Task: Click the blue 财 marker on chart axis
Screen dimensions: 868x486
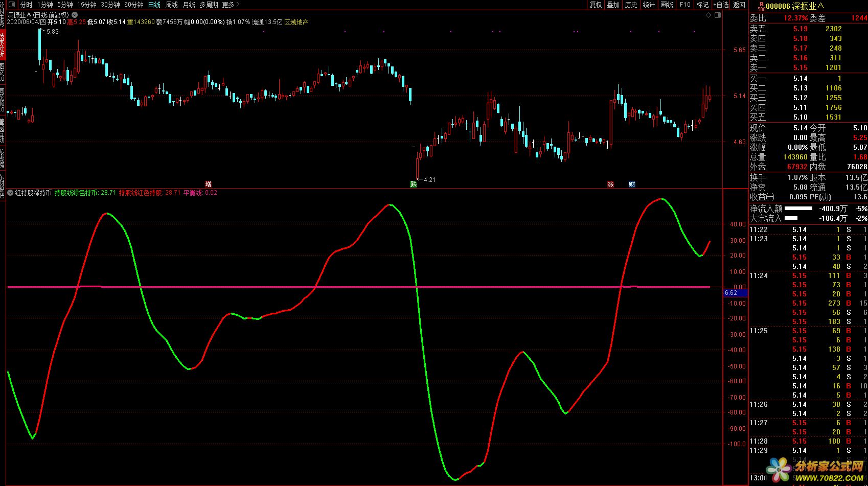Action: pos(632,184)
